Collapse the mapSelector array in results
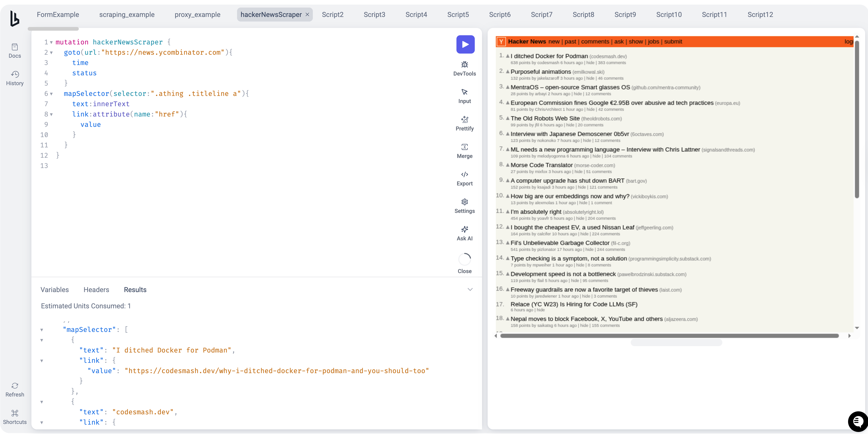 pyautogui.click(x=42, y=330)
